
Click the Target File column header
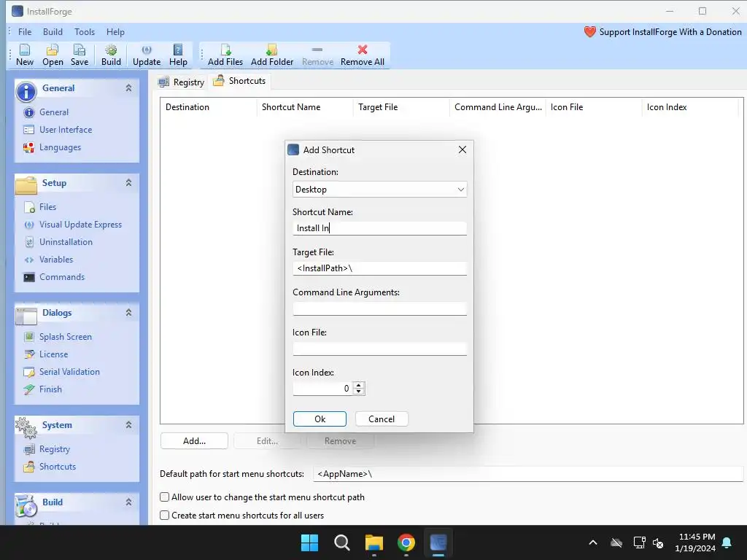pyautogui.click(x=401, y=107)
